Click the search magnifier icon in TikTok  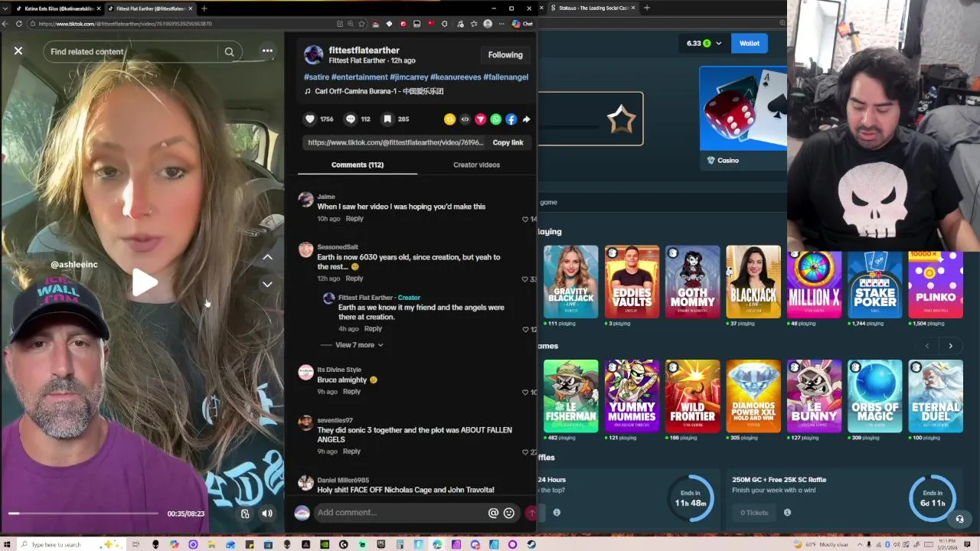pos(229,51)
